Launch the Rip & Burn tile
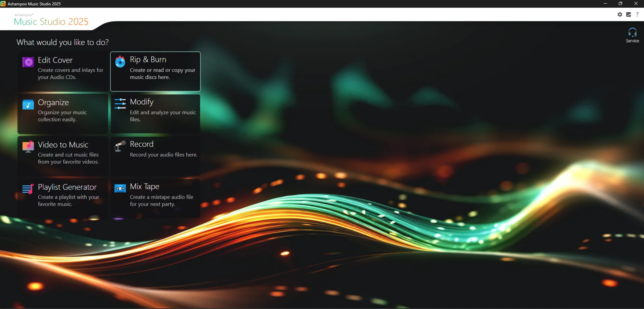644x309 pixels. 155,71
